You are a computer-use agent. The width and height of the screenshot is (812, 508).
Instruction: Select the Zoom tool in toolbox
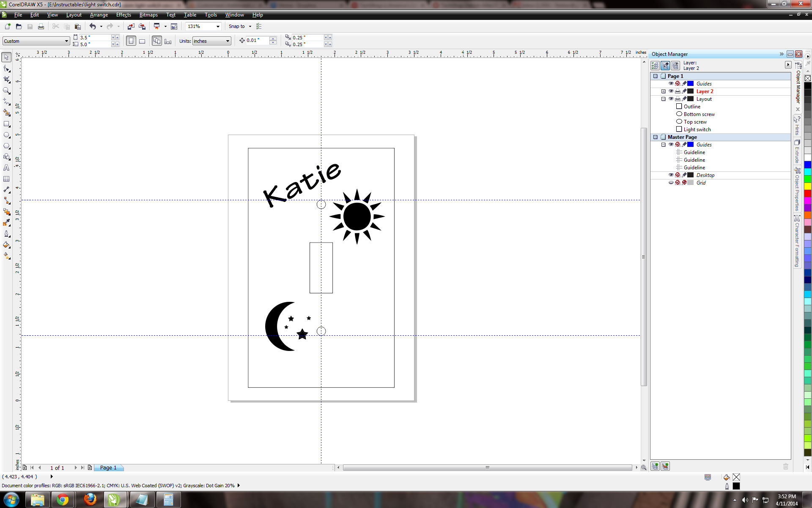pos(6,91)
